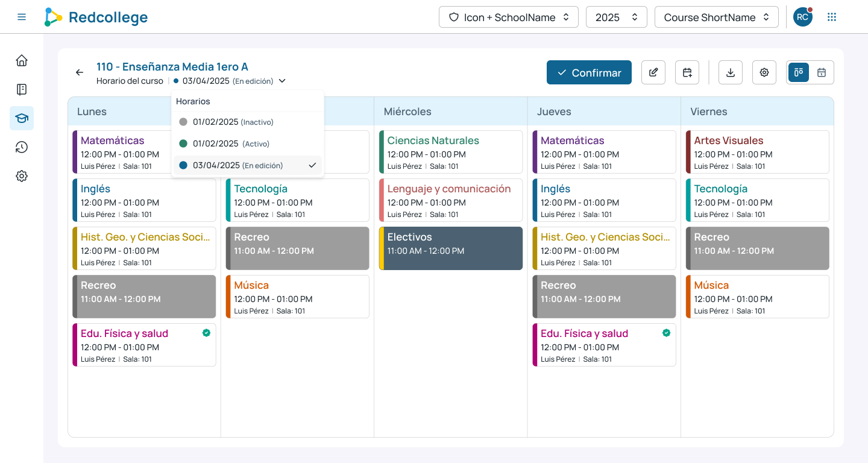The height and width of the screenshot is (463, 868).
Task: Open the Course ShortName dropdown
Action: click(717, 17)
